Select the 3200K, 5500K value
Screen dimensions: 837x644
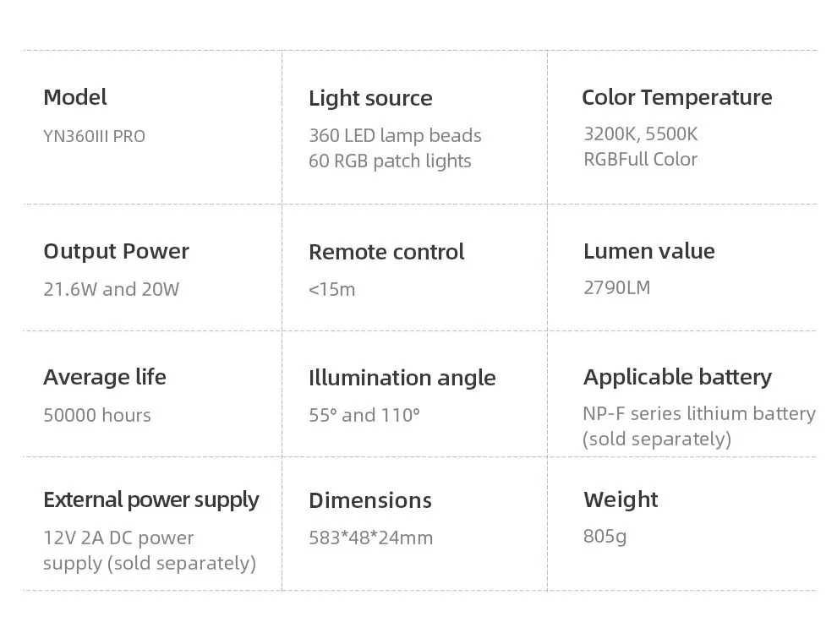click(x=640, y=134)
